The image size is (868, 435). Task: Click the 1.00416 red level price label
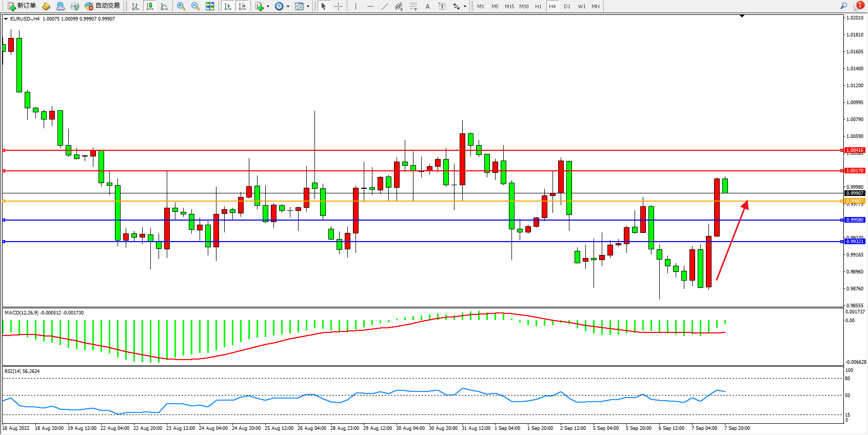click(855, 150)
